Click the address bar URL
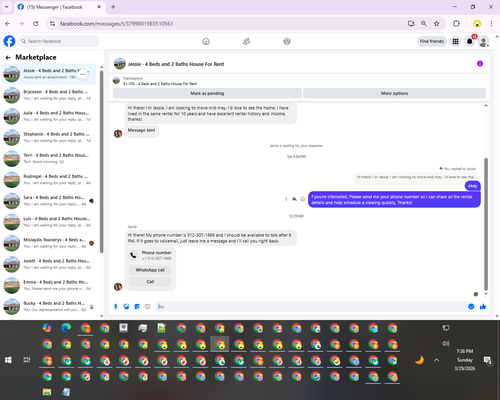Image resolution: width=500 pixels, height=400 pixels. coord(116,24)
